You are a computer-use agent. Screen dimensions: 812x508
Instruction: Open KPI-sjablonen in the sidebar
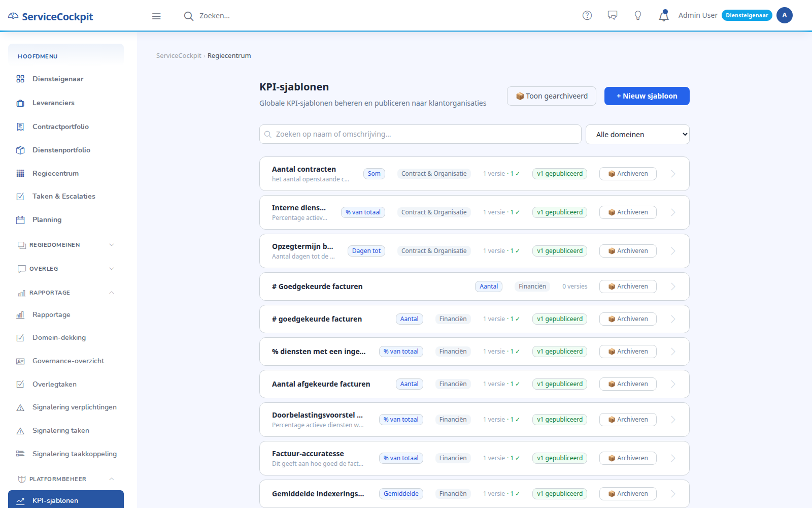tap(66, 500)
